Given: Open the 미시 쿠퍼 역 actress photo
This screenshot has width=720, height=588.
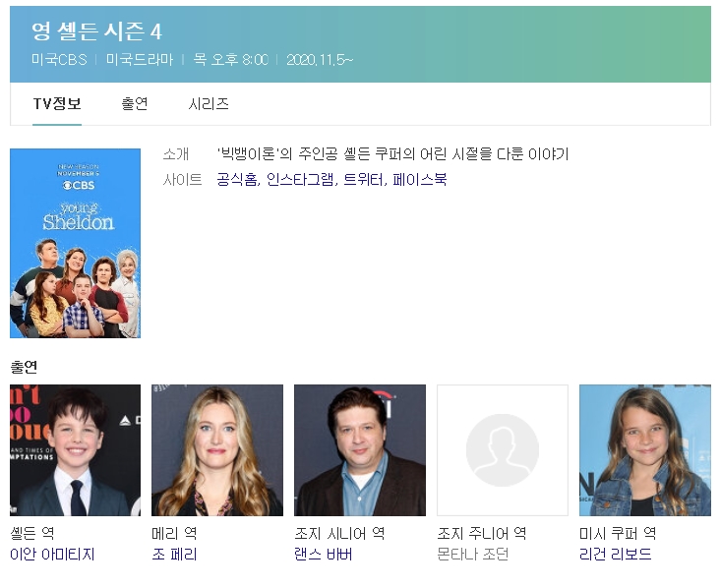Looking at the screenshot, I should point(644,450).
